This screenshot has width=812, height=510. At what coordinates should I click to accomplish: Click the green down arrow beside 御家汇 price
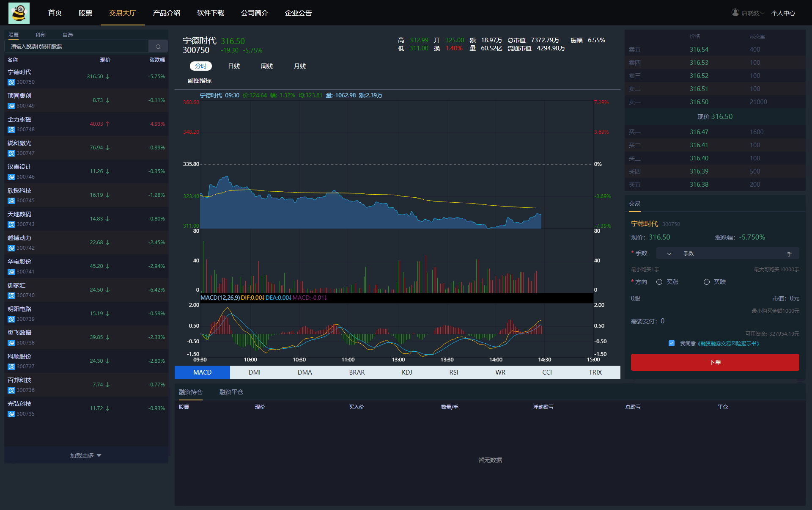click(x=107, y=290)
